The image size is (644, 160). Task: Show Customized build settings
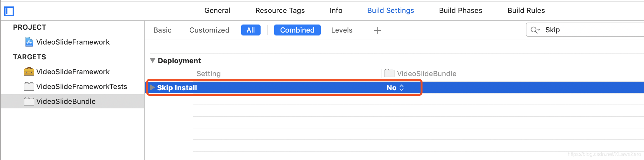tap(209, 30)
